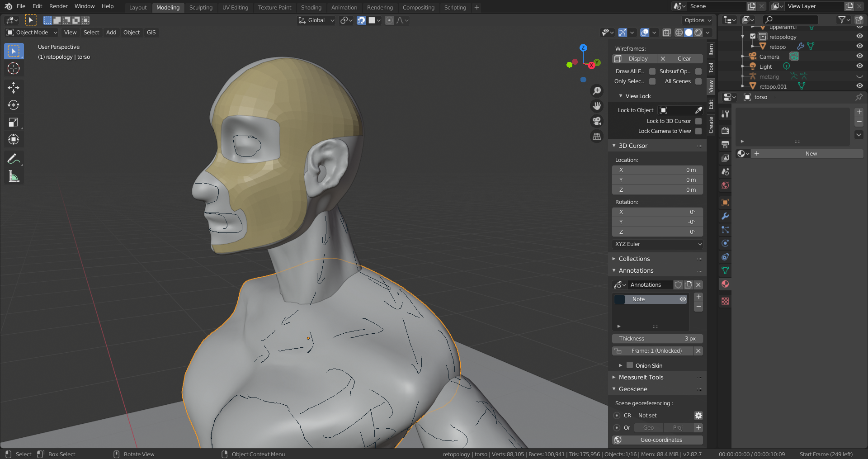Open the XYZ Euler rotation mode dropdown

pyautogui.click(x=657, y=244)
